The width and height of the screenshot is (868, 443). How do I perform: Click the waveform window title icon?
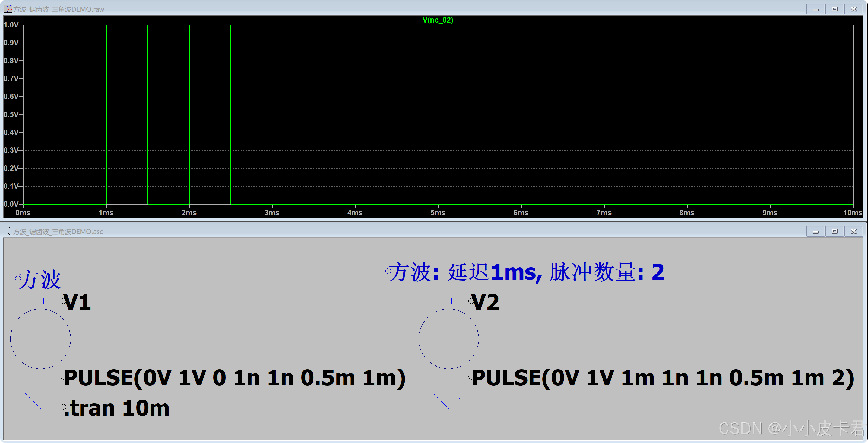pyautogui.click(x=7, y=9)
